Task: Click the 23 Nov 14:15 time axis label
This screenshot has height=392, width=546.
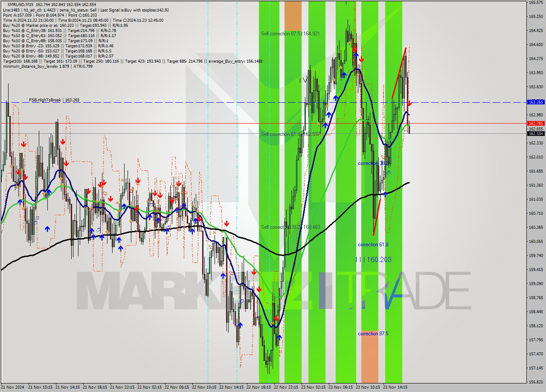Action: [395, 387]
